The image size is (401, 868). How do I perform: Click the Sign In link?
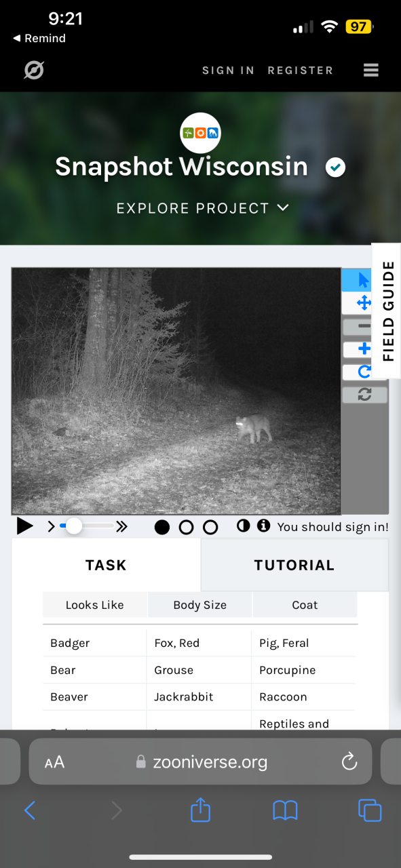[228, 71]
